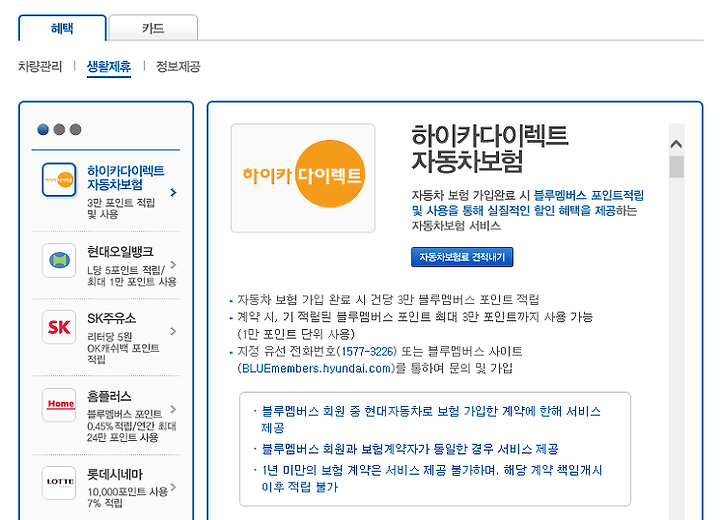
Task: Open the BLUEmembers.hyundai.com link
Action: point(316,368)
